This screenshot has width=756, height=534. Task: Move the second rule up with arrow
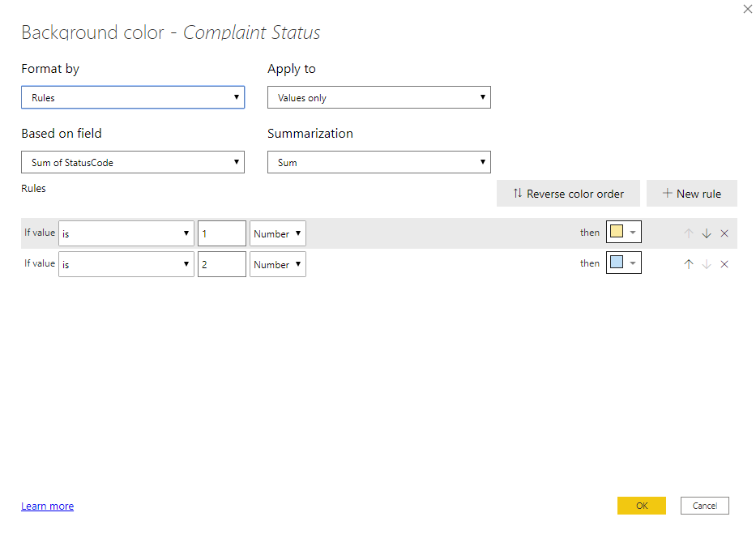pos(689,264)
